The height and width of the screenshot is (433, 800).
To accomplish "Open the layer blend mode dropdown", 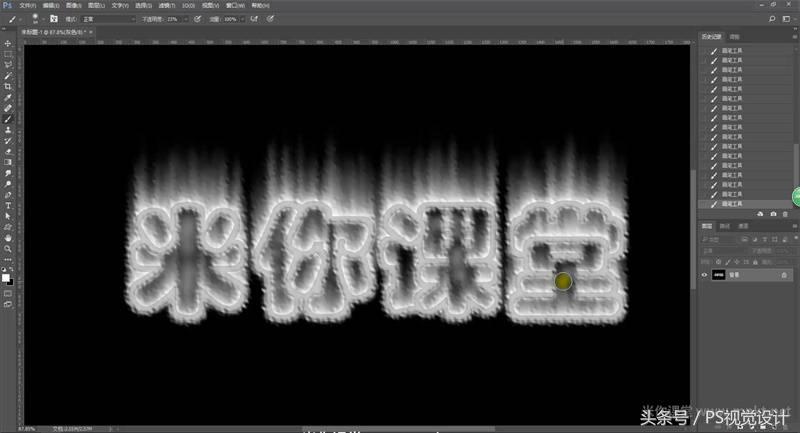I will point(724,251).
